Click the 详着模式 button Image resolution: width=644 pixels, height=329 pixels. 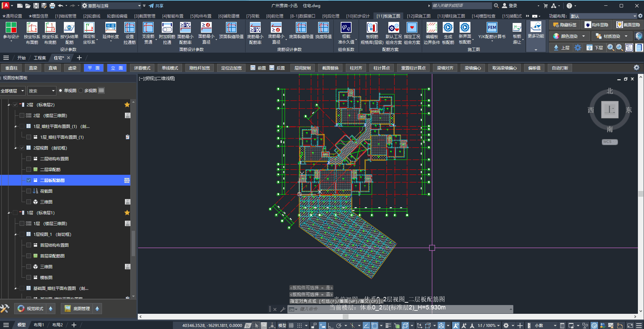pos(142,68)
